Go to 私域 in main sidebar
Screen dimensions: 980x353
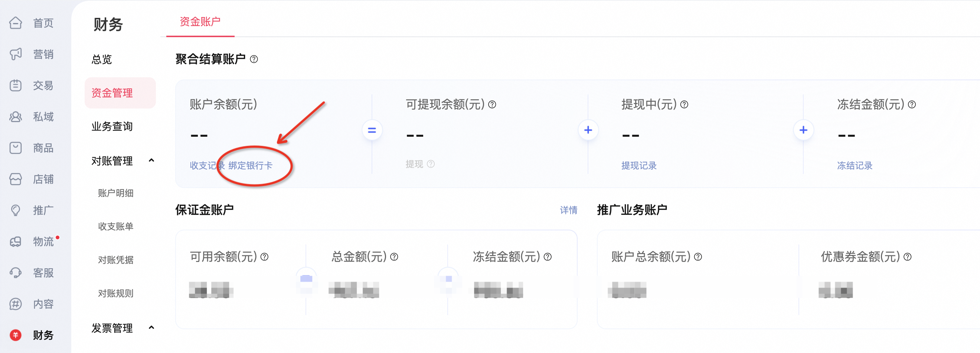tap(43, 117)
